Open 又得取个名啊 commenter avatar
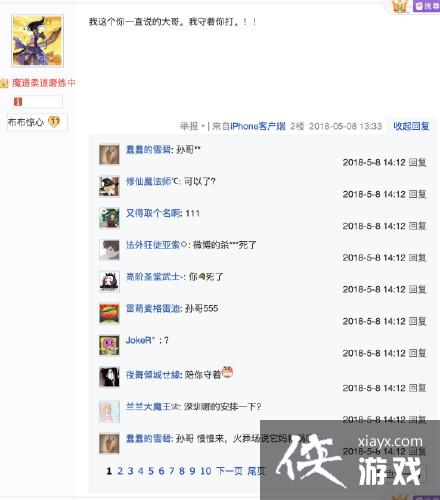Viewport: 440px width, 500px height. click(x=109, y=218)
